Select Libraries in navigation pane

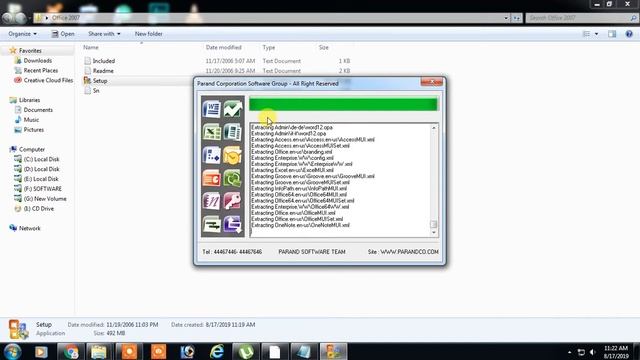(x=25, y=100)
